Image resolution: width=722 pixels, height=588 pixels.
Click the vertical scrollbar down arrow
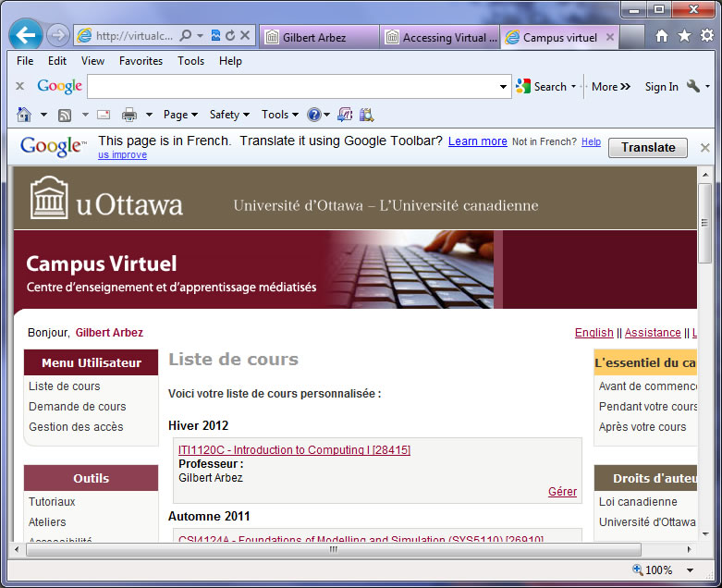pyautogui.click(x=705, y=534)
